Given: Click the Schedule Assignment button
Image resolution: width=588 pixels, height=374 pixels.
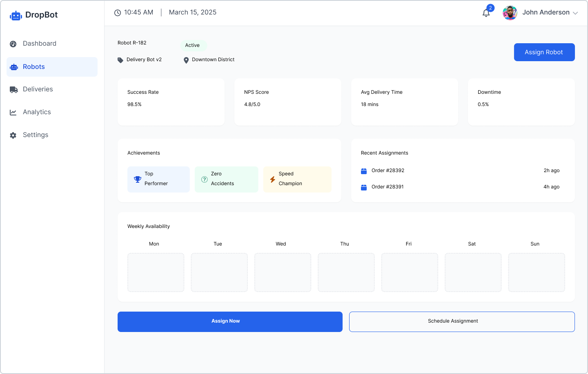Looking at the screenshot, I should point(462,322).
